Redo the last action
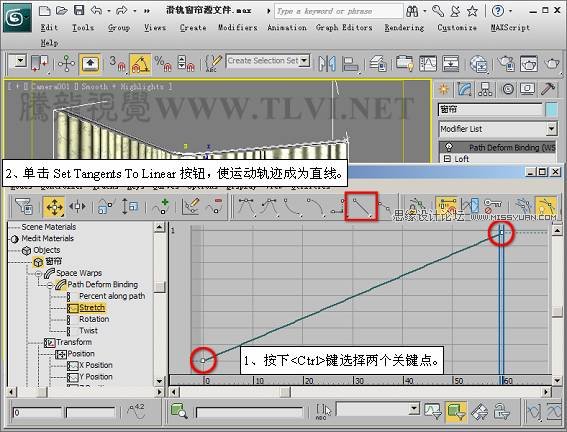This screenshot has width=567, height=432. point(122,10)
